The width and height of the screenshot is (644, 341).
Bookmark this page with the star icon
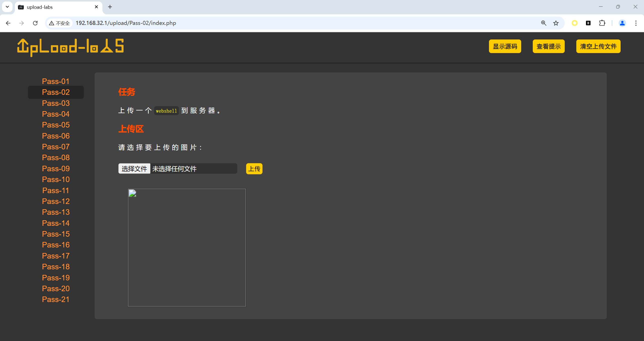pos(556,23)
